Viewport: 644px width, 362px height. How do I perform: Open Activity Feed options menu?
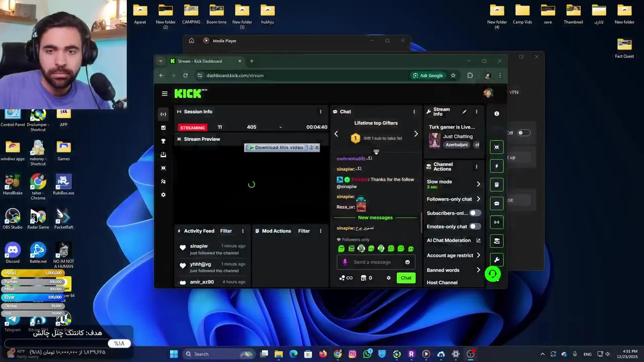[243, 231]
